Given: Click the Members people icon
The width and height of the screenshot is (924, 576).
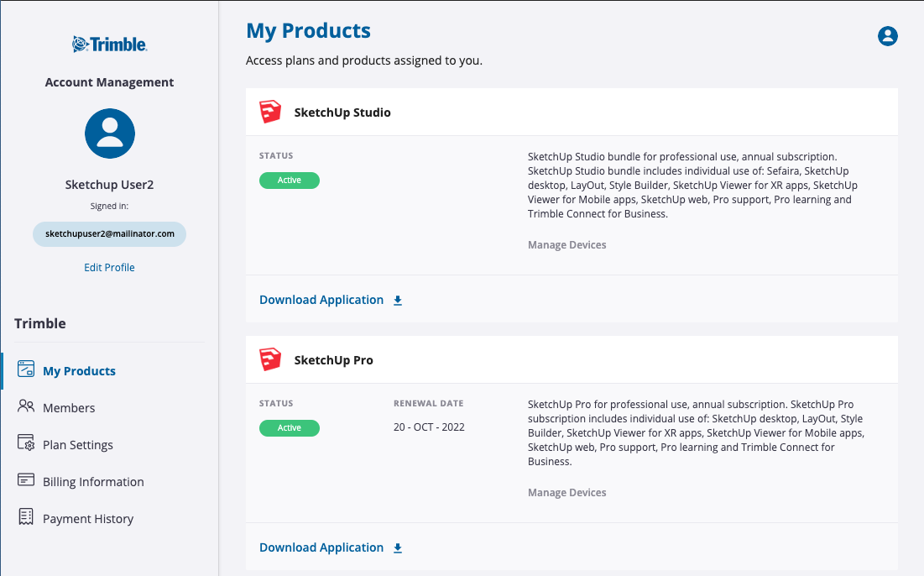Looking at the screenshot, I should pos(26,406).
